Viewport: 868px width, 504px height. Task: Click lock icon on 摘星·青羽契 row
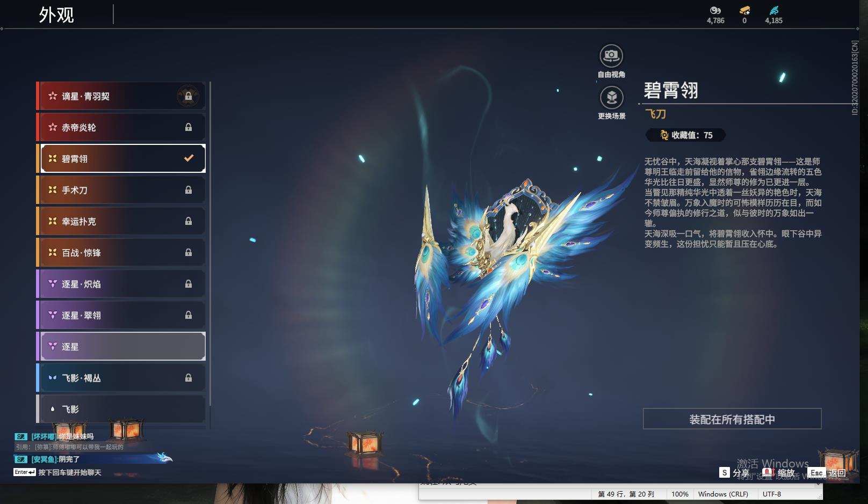[x=189, y=96]
